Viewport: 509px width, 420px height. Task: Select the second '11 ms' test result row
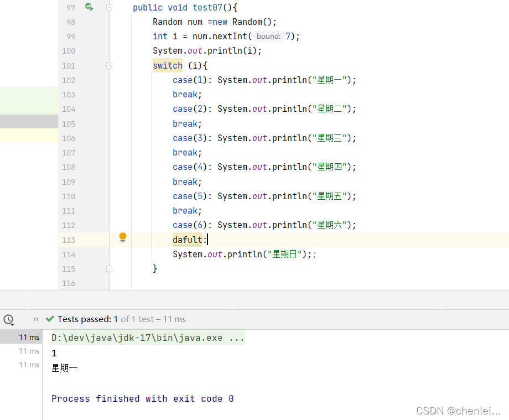point(21,351)
